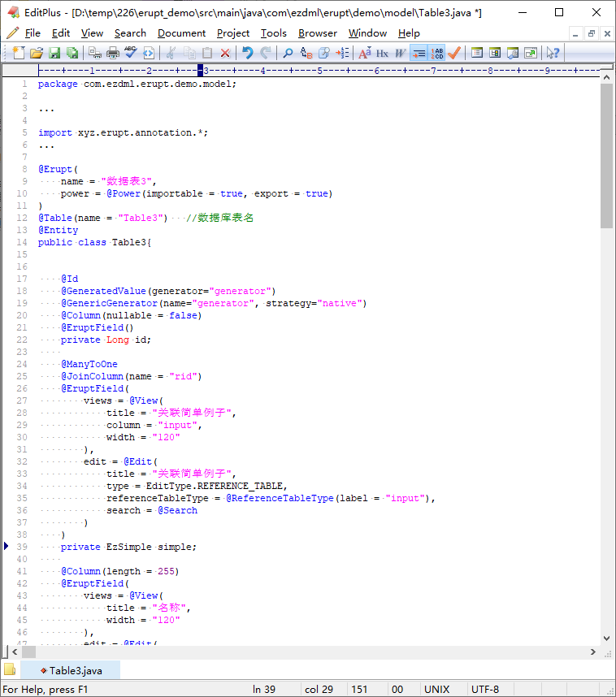Viewport: 616px width, 697px height.
Task: Open the Tools menu
Action: click(274, 33)
